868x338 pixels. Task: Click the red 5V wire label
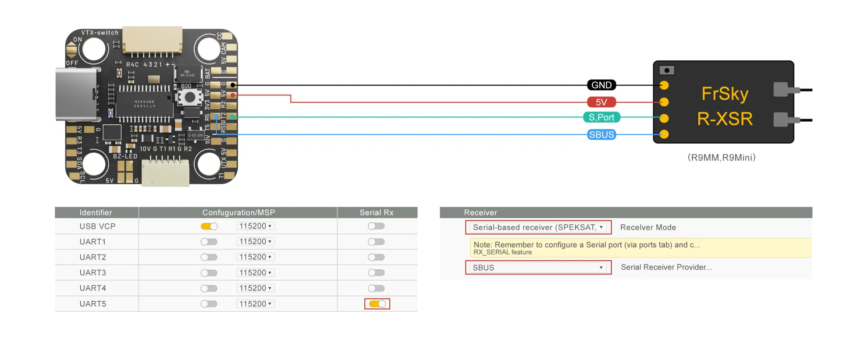[601, 102]
